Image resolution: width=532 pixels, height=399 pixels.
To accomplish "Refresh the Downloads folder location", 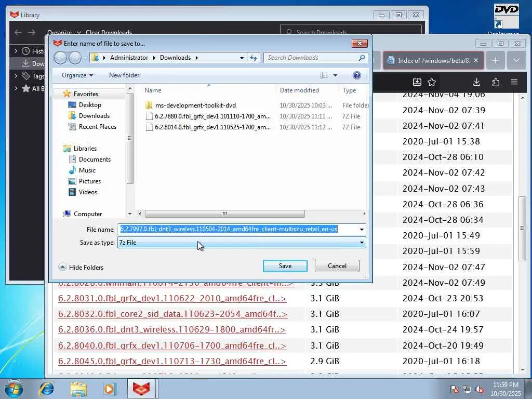I will 254,58.
